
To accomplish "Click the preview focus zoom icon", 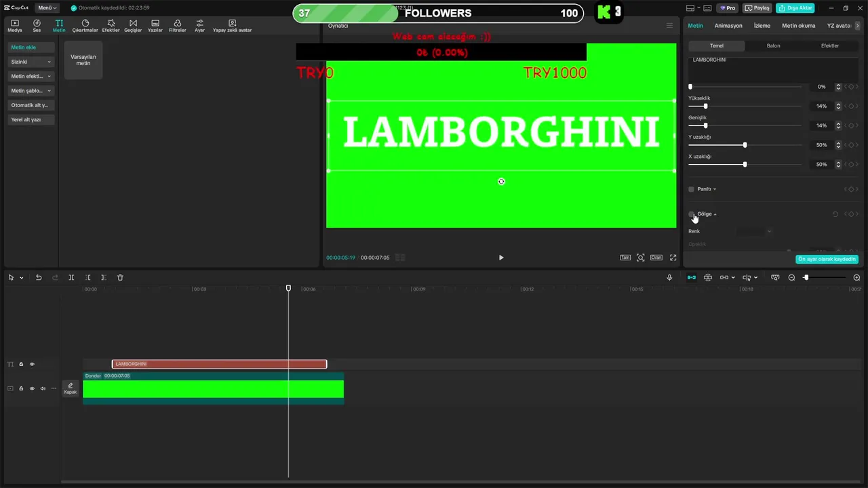I will [640, 258].
